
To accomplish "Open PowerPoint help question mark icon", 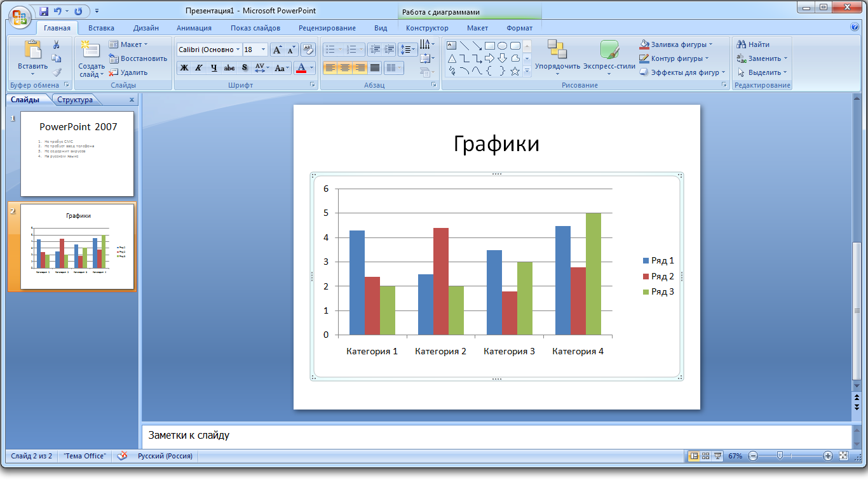I will tap(855, 27).
